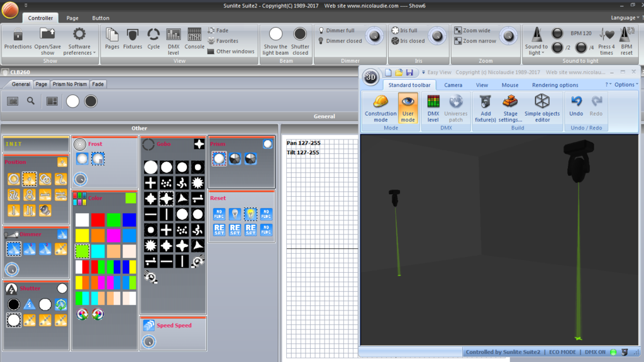
Task: Open the Pages view
Action: [112, 39]
